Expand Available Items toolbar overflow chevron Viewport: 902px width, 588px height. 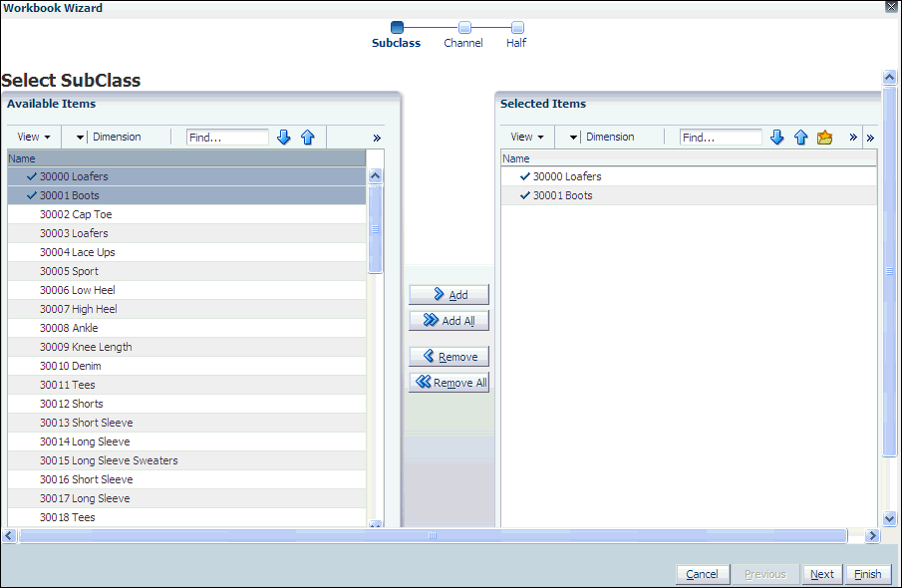[377, 138]
